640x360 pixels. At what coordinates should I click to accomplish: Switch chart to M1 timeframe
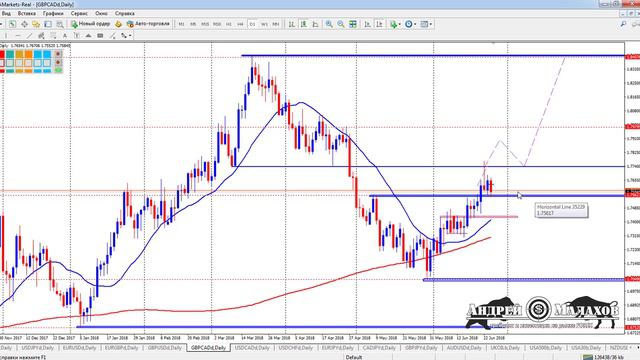(x=181, y=24)
